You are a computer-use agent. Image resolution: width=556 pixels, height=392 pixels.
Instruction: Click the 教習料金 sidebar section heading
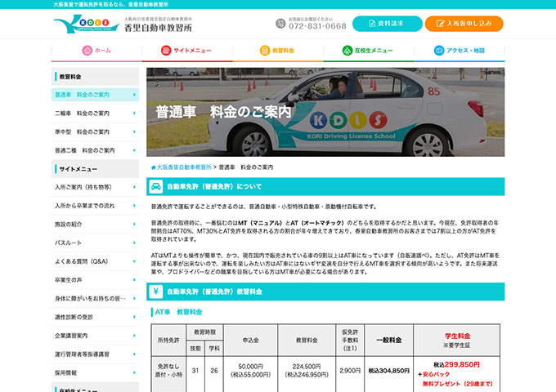(95, 77)
